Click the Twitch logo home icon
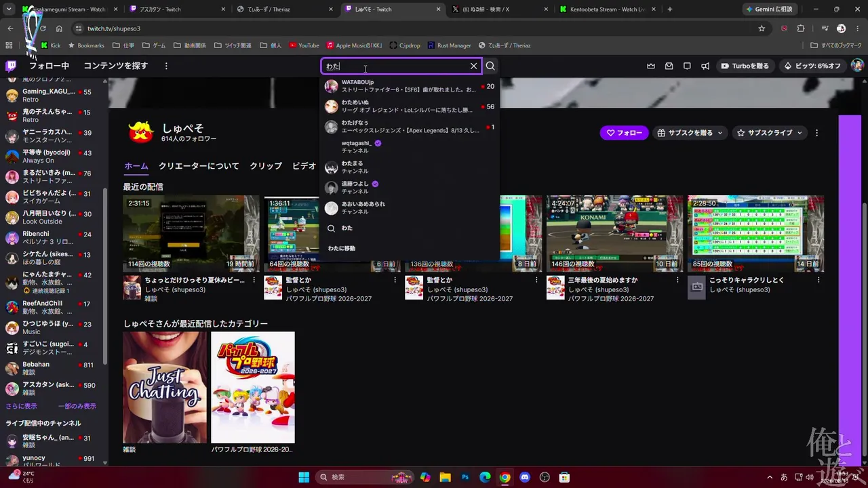 [11, 66]
